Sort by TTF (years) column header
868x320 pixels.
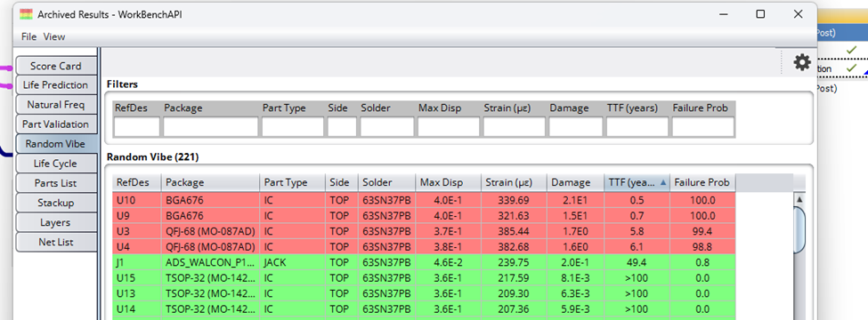637,182
